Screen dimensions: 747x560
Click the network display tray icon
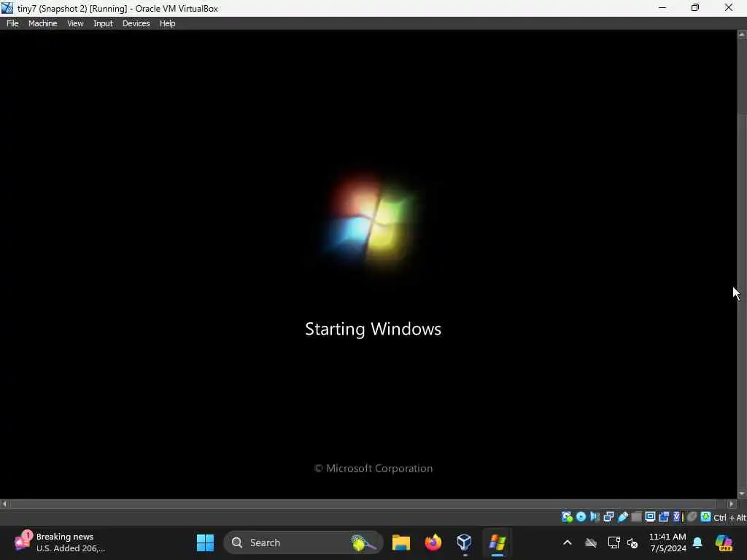[x=614, y=542]
